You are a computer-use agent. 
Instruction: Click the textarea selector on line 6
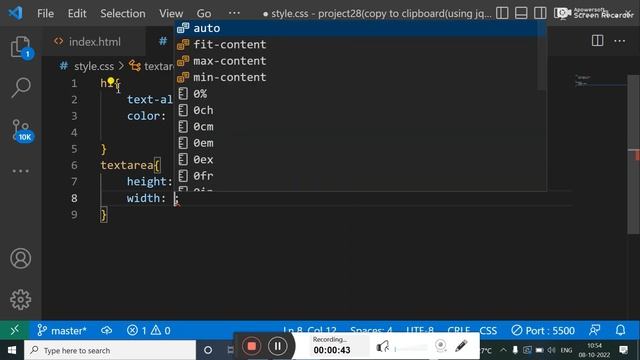(127, 165)
